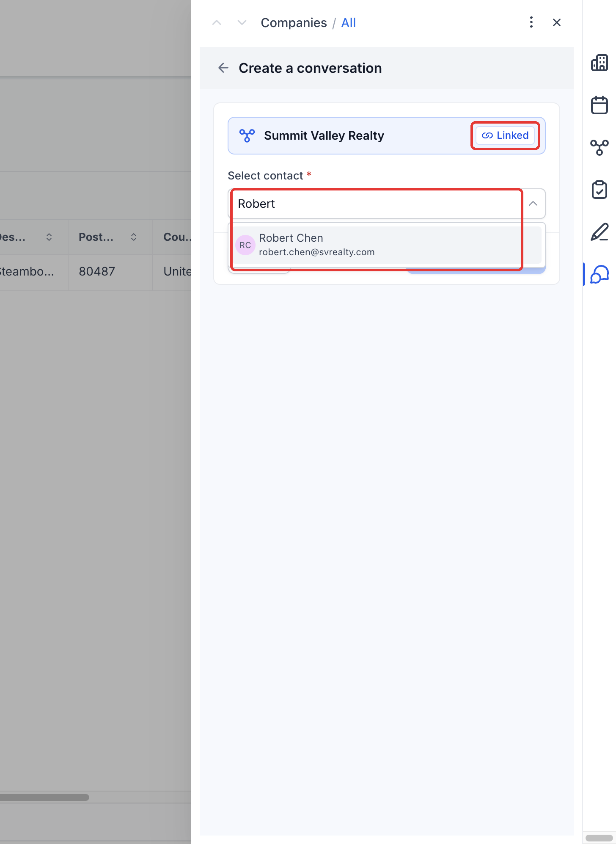Open the tasks clipboard sidebar icon

(x=599, y=190)
